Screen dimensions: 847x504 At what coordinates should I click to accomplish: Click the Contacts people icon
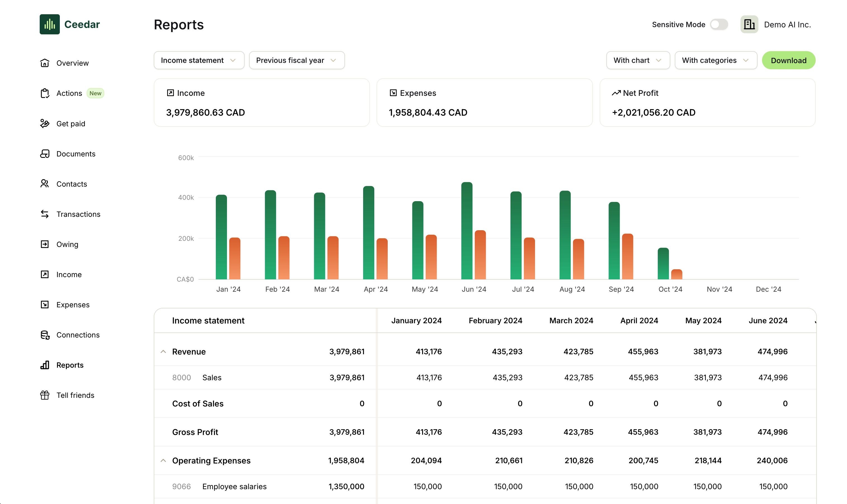44,184
